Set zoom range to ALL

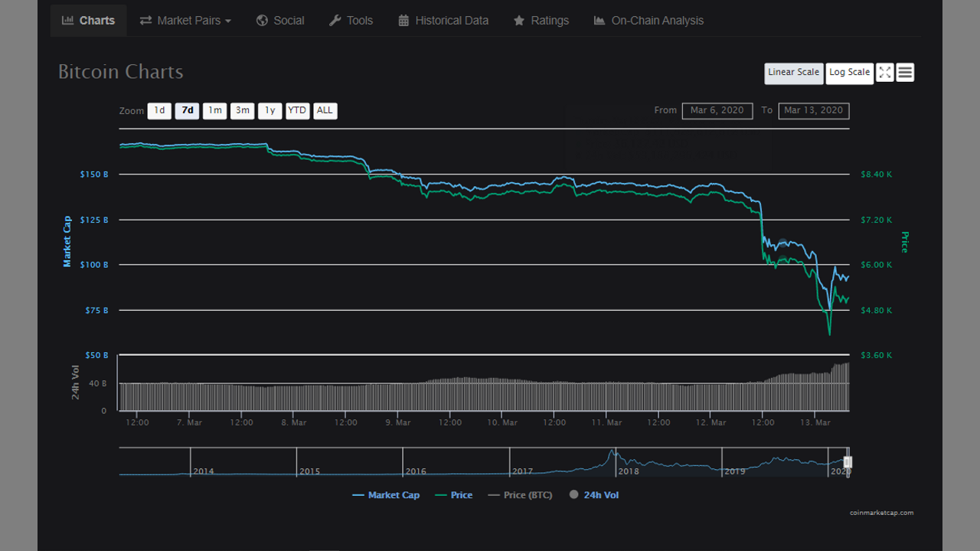[325, 111]
